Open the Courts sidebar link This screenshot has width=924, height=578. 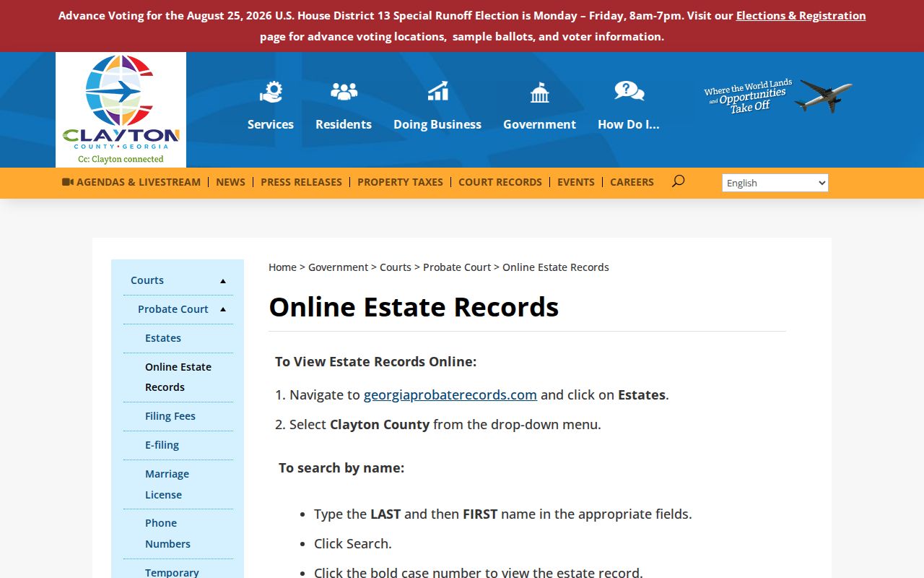coord(147,280)
